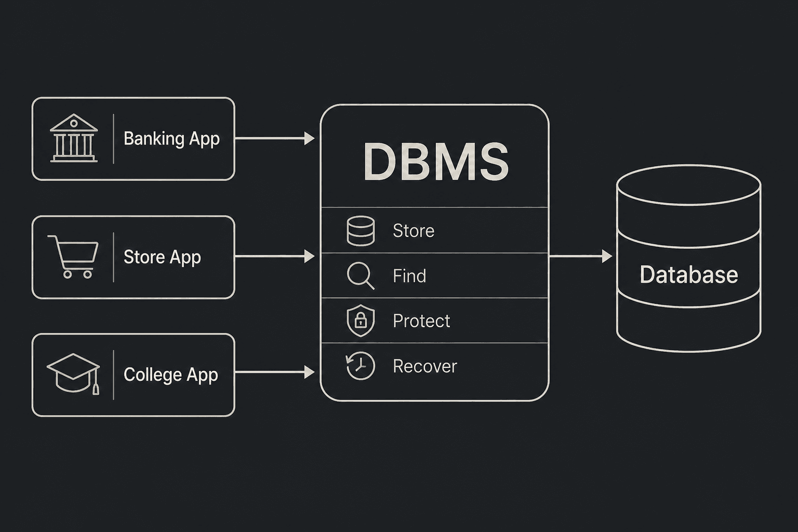Click the graduation cap icon
The image size is (798, 532).
pos(73,374)
